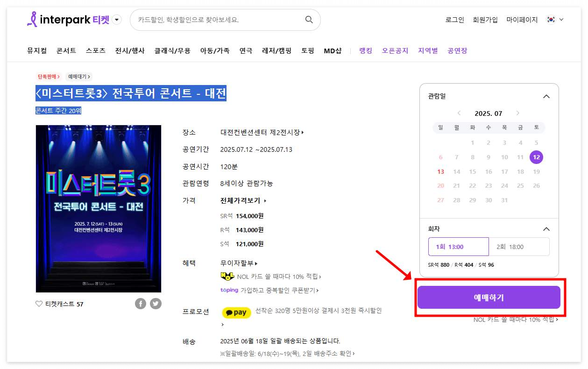This screenshot has width=588, height=369.
Task: Click the Kakao pay badge icon
Action: (x=236, y=313)
